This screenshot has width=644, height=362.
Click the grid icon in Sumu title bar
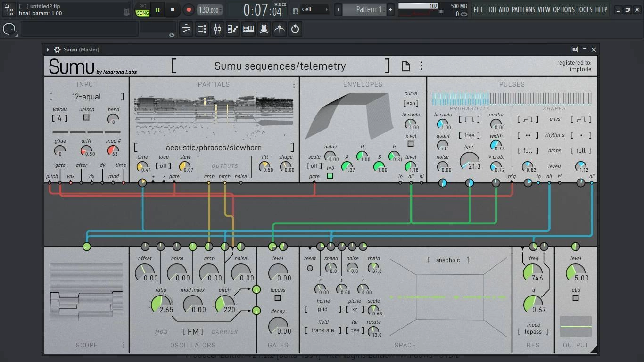574,49
